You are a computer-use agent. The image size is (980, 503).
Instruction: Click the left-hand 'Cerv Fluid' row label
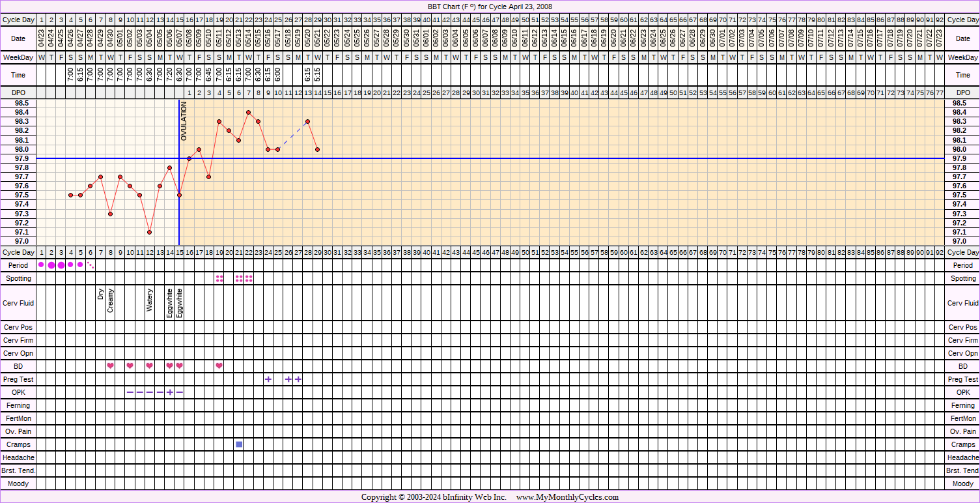(18, 303)
